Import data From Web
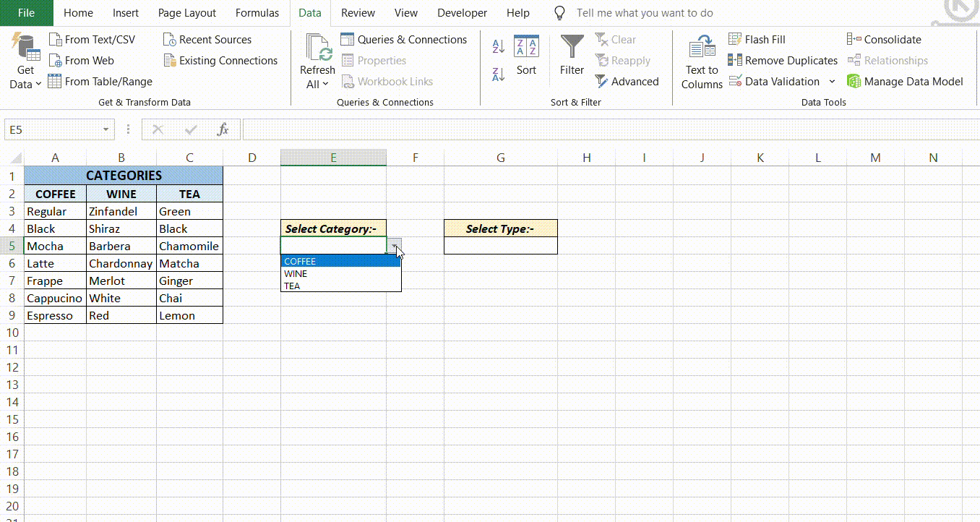The image size is (980, 522). [82, 61]
